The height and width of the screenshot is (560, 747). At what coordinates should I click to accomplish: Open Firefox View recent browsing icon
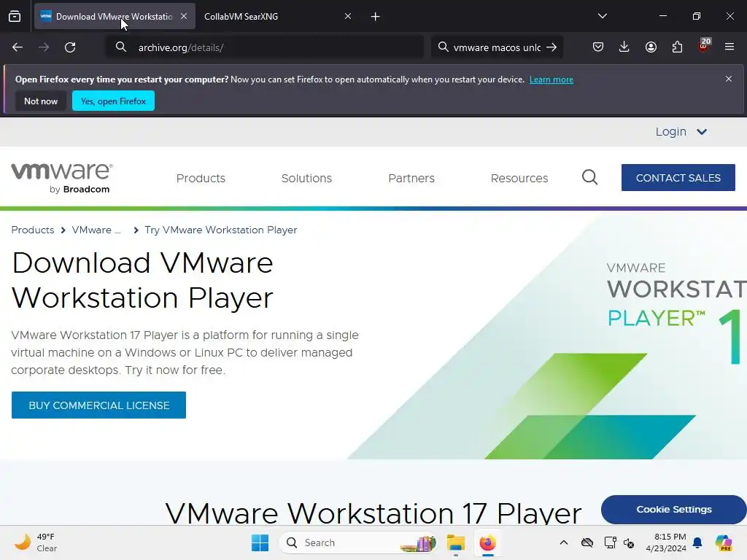click(x=15, y=17)
